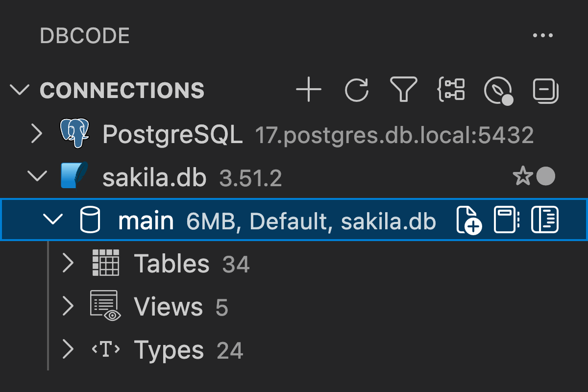Viewport: 588px width, 392px height.
Task: Click the add connection plus icon
Action: [309, 91]
